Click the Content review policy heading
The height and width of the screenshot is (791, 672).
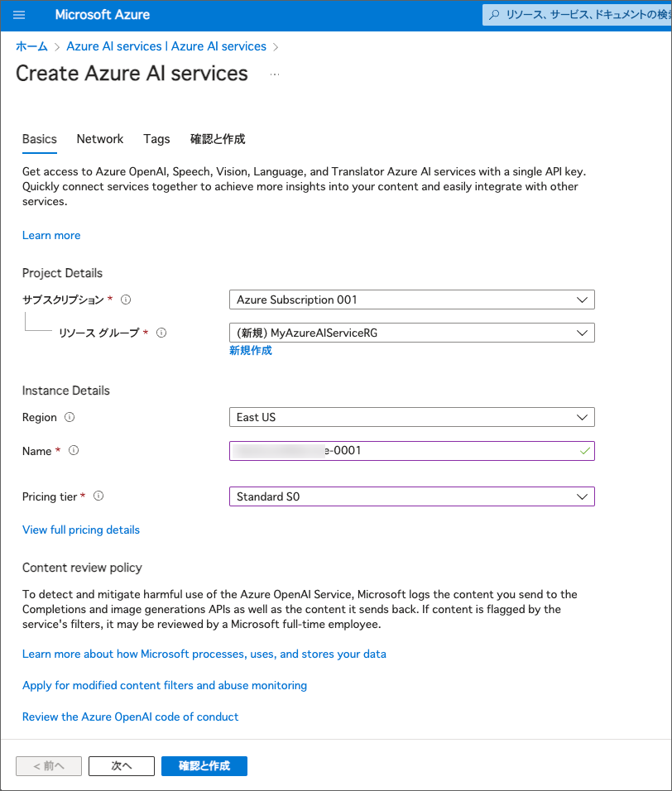[x=82, y=568]
